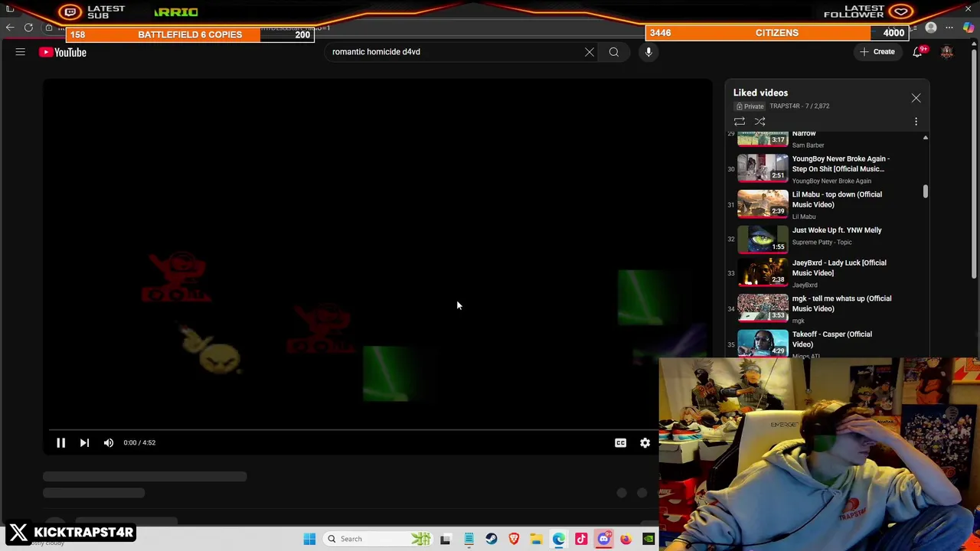The image size is (980, 551).
Task: Open the YouTube guide hamburger menu
Action: click(21, 52)
